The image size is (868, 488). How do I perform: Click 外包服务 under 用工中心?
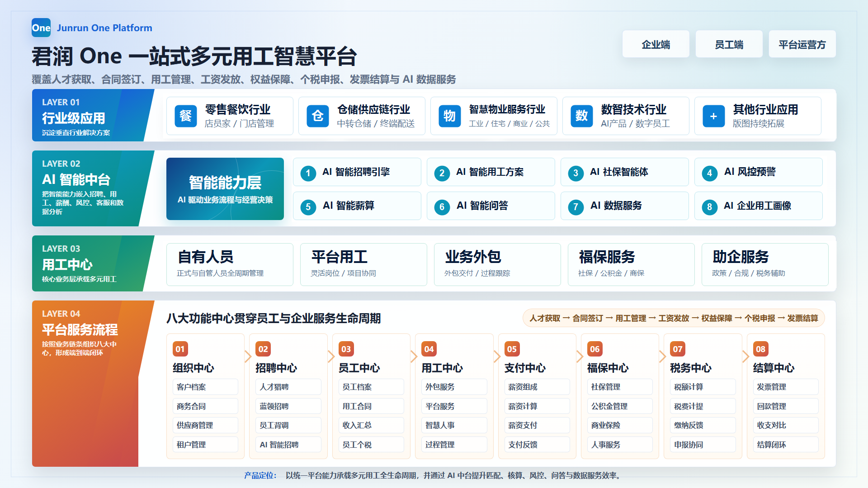454,387
